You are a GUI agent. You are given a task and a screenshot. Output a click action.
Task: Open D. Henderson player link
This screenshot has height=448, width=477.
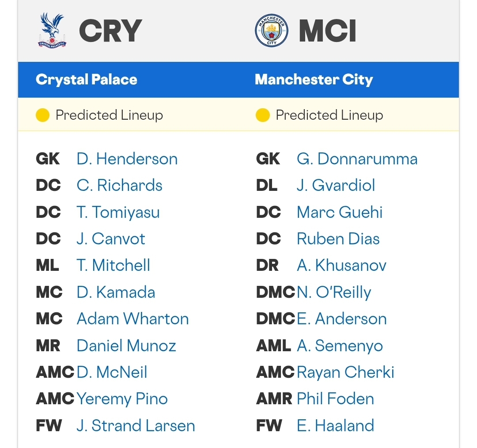(x=127, y=159)
